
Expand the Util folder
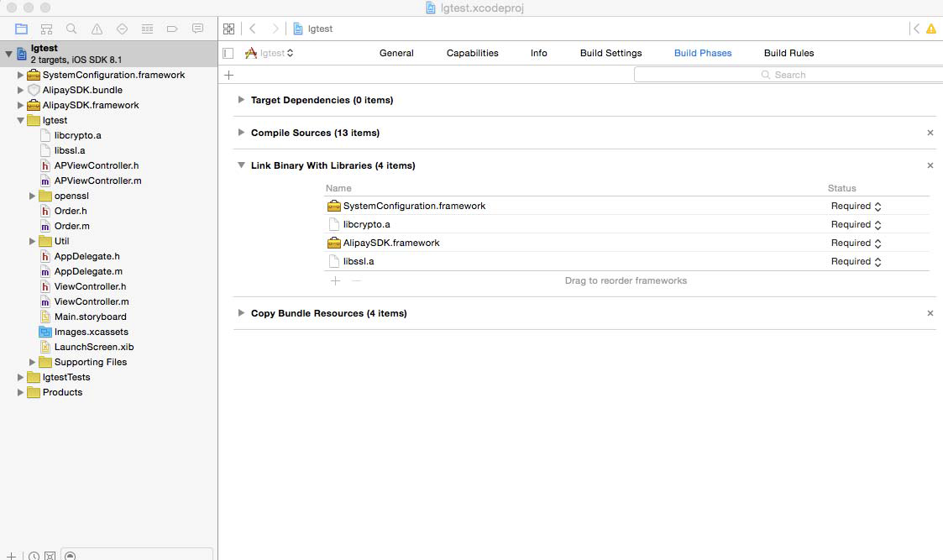coord(33,241)
